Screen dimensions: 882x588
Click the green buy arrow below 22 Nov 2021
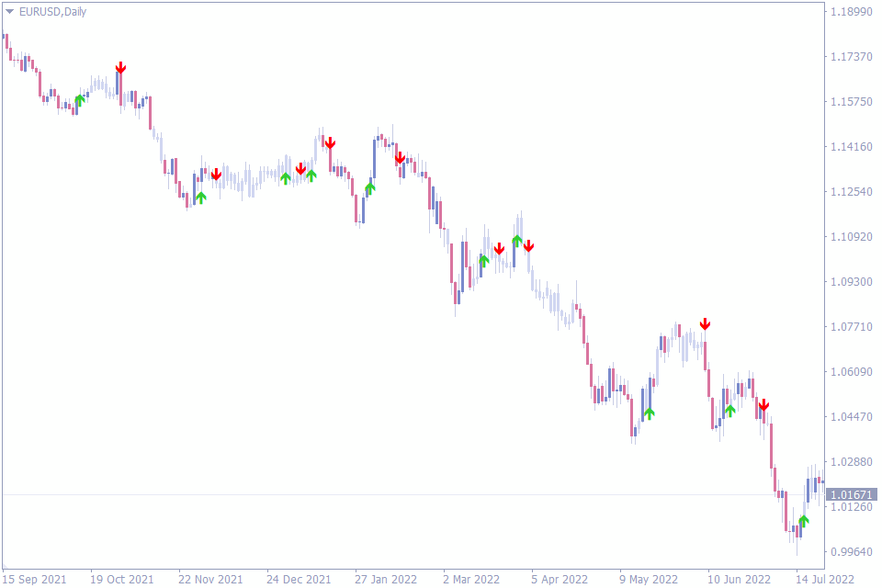(x=201, y=197)
